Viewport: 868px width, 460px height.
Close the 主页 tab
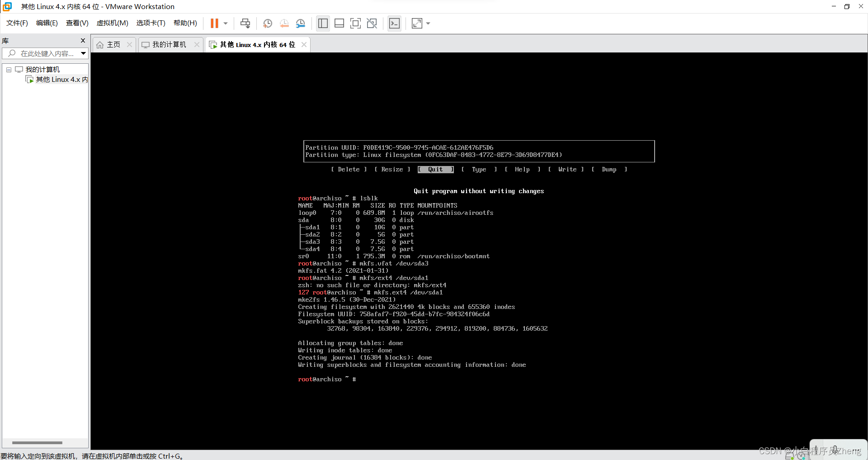(x=129, y=44)
